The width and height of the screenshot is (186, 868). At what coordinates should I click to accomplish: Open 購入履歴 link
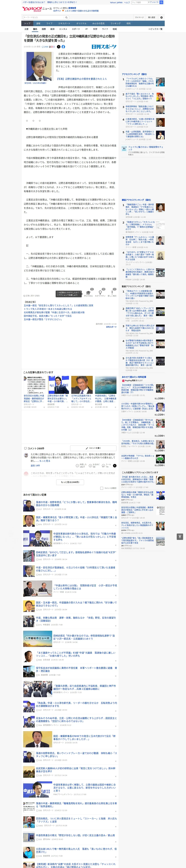(x=152, y=17)
